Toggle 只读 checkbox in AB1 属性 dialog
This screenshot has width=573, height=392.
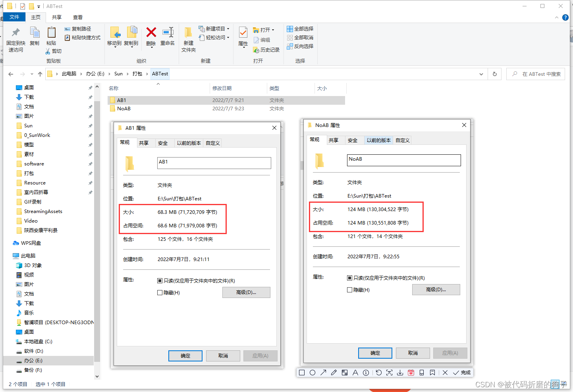(160, 281)
